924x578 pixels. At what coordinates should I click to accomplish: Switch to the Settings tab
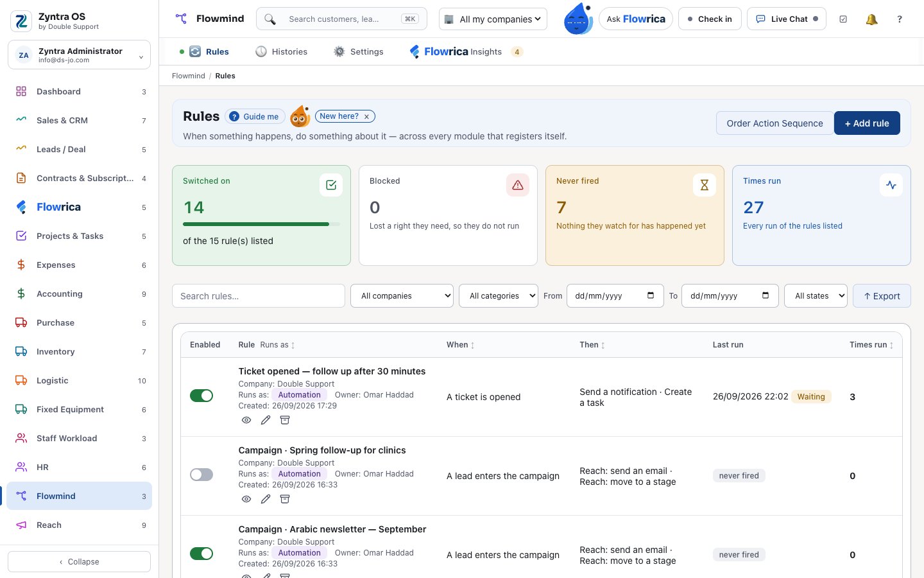point(359,51)
